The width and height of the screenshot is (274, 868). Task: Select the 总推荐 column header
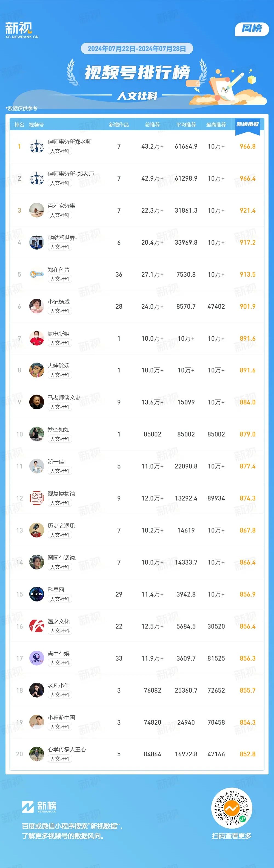pos(153,125)
